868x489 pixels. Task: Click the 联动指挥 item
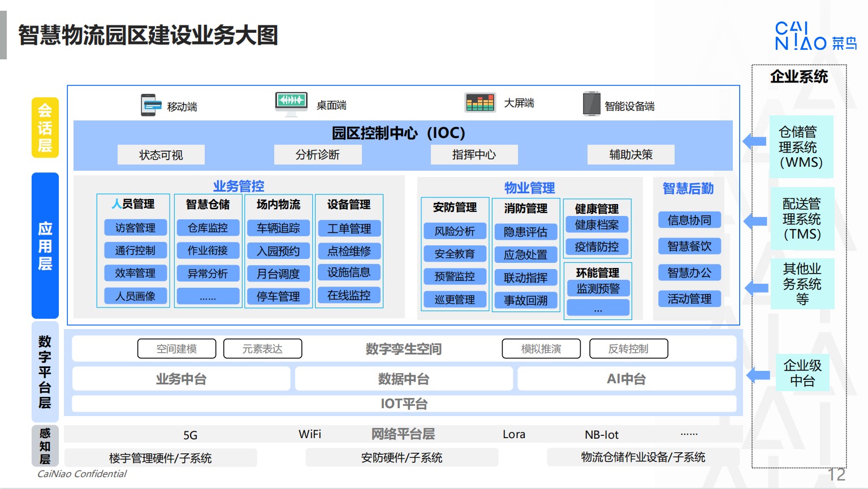tap(526, 278)
